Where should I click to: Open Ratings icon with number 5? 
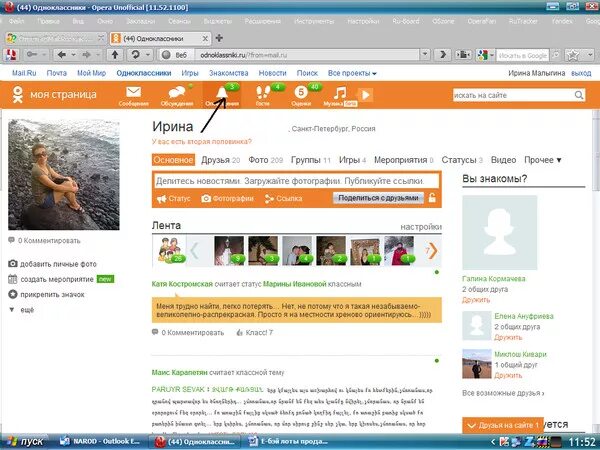pyautogui.click(x=301, y=92)
